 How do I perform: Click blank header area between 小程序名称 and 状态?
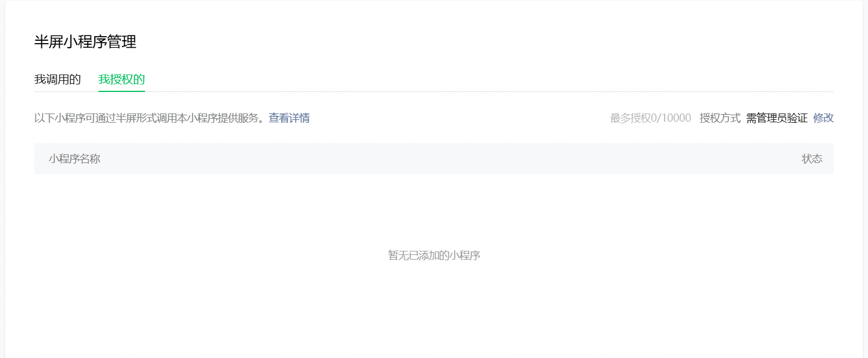click(x=451, y=159)
